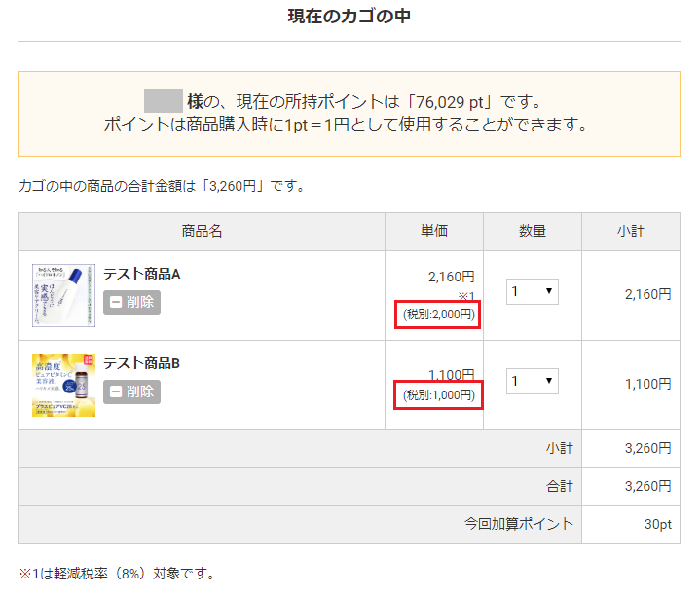Screen dimensions: 700x597
Task: Click the minus icon beside テスト商品A's 削除
Action: pyautogui.click(x=116, y=303)
